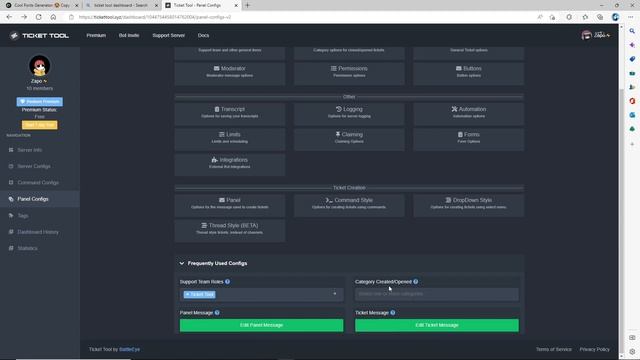Click the browser home icon

pos(53,17)
